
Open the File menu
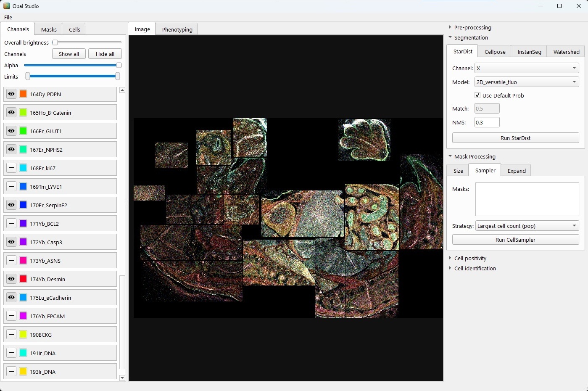pos(8,17)
